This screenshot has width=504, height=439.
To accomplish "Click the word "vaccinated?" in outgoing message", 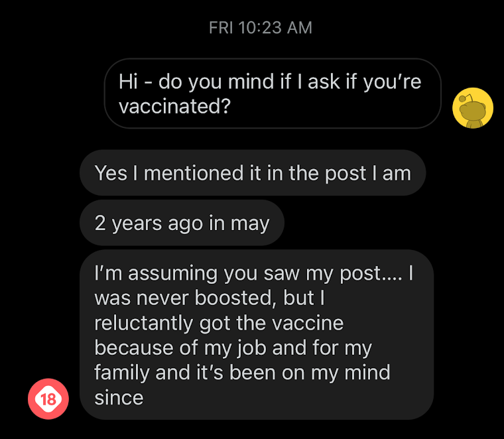I will tap(174, 106).
